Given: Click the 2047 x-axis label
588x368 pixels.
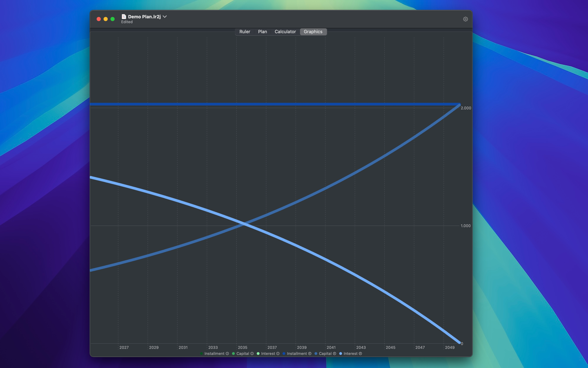Looking at the screenshot, I should click(420, 348).
